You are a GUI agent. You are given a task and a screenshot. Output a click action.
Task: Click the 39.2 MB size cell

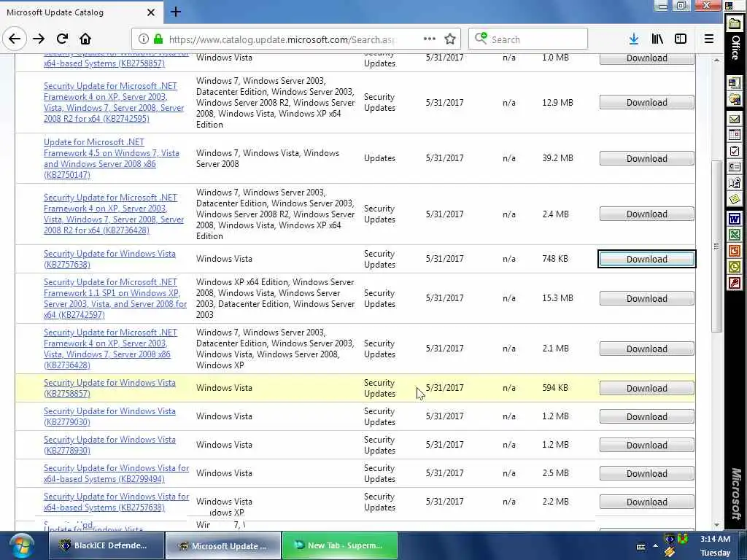[557, 158]
